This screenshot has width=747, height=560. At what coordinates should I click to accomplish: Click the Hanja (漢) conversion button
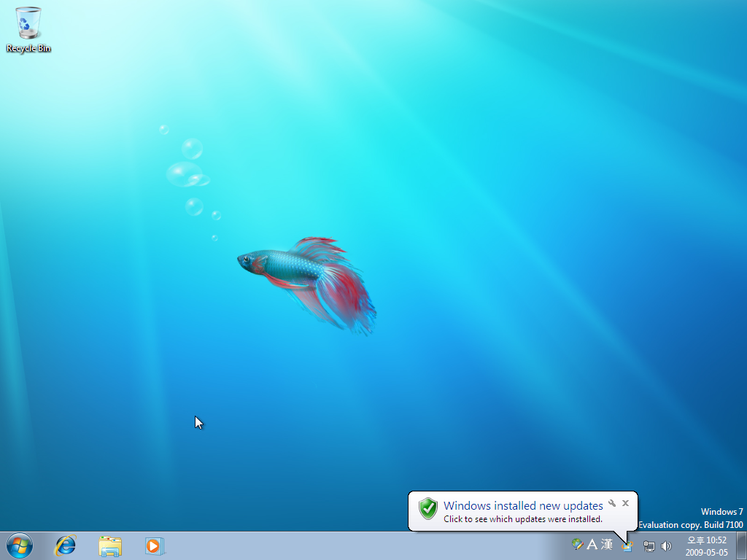(606, 544)
